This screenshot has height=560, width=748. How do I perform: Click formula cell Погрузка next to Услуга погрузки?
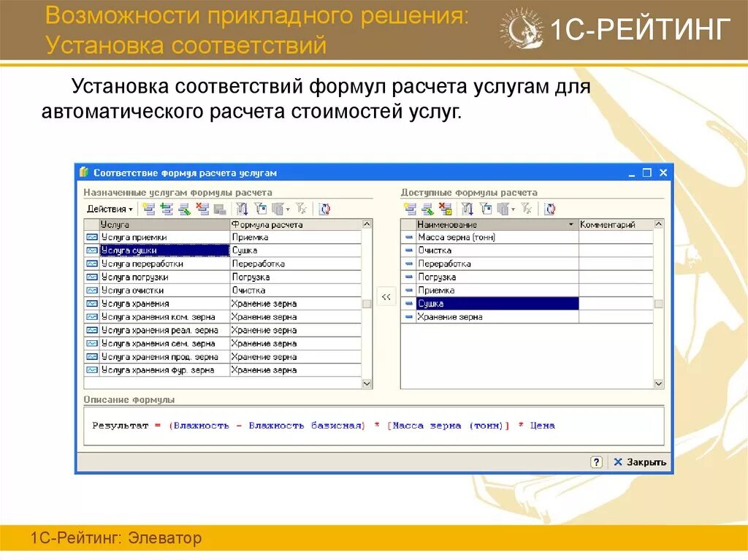[296, 277]
